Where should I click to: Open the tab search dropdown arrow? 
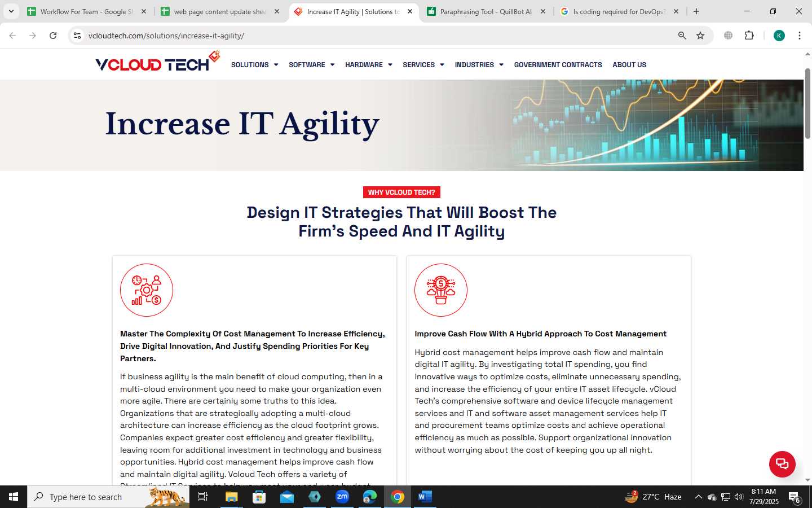coord(11,11)
